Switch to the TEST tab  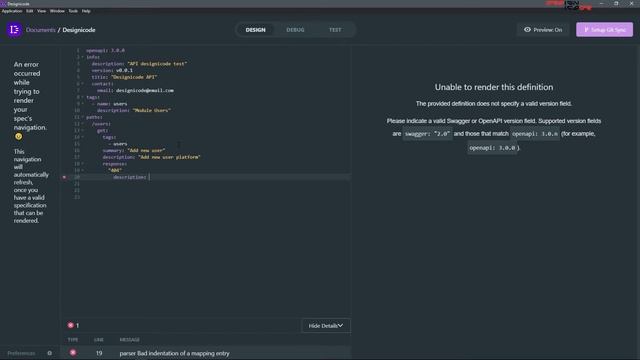pos(335,30)
